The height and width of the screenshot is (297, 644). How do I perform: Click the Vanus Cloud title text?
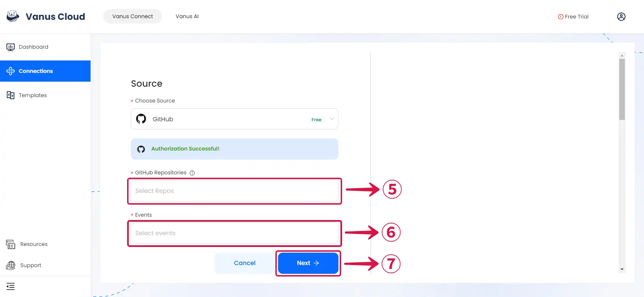(55, 16)
